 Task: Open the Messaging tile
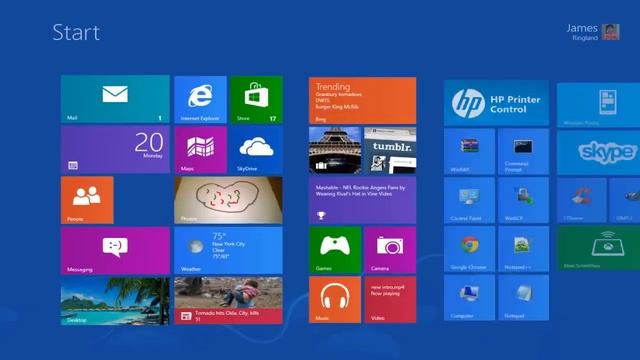[x=115, y=251]
